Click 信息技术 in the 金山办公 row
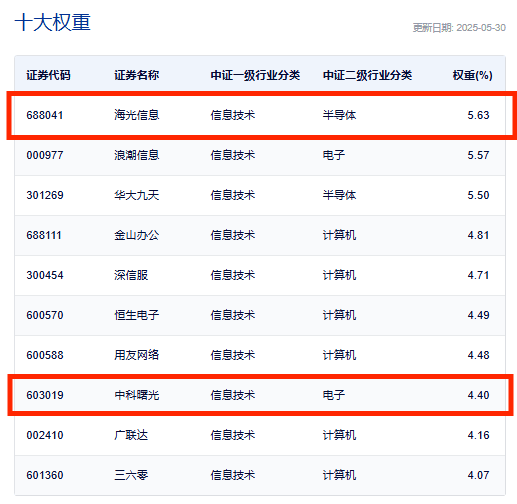The image size is (517, 504). (x=233, y=235)
